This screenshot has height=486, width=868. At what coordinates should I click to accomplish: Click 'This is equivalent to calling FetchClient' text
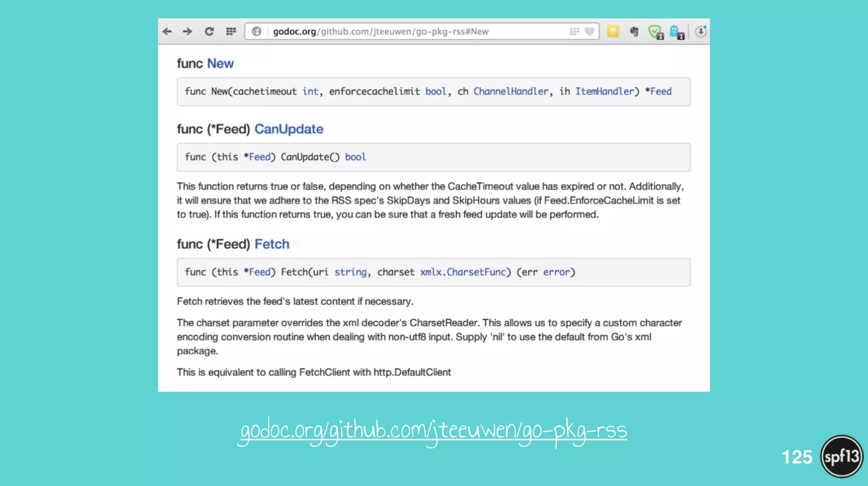pos(314,372)
